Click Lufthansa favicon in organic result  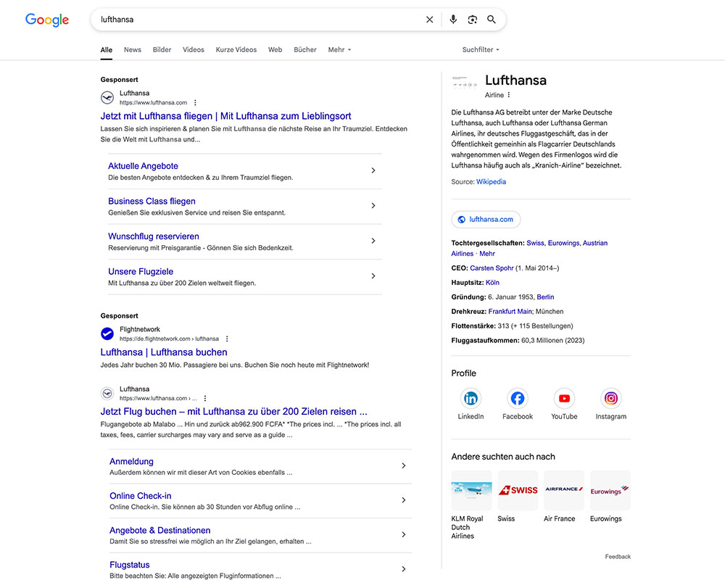[107, 394]
